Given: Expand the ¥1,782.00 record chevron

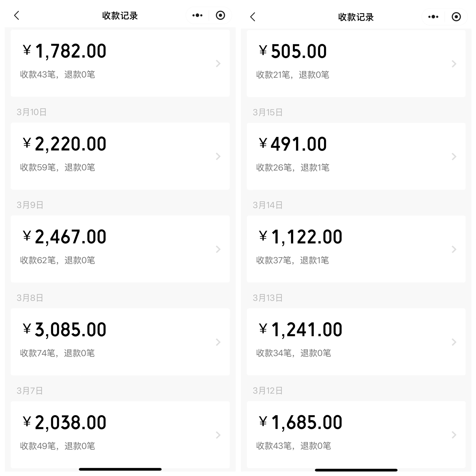Looking at the screenshot, I should [218, 64].
